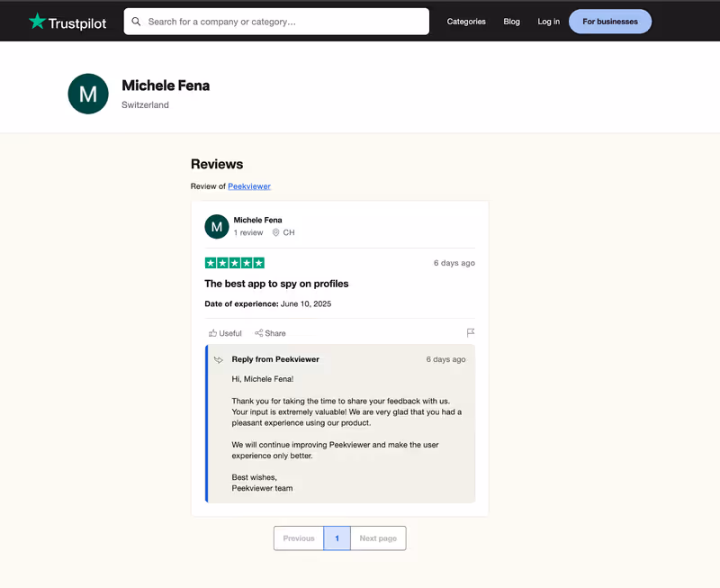Click the five-star rating badge
The image size is (720, 588).
point(234,263)
